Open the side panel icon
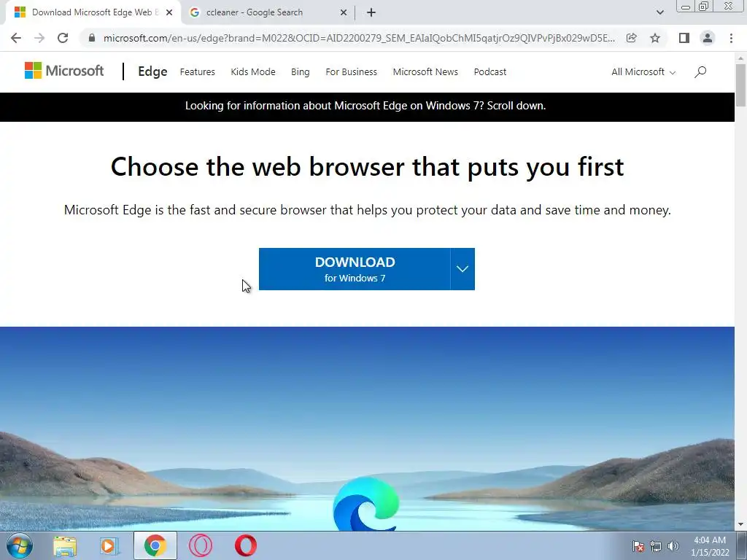 684,38
